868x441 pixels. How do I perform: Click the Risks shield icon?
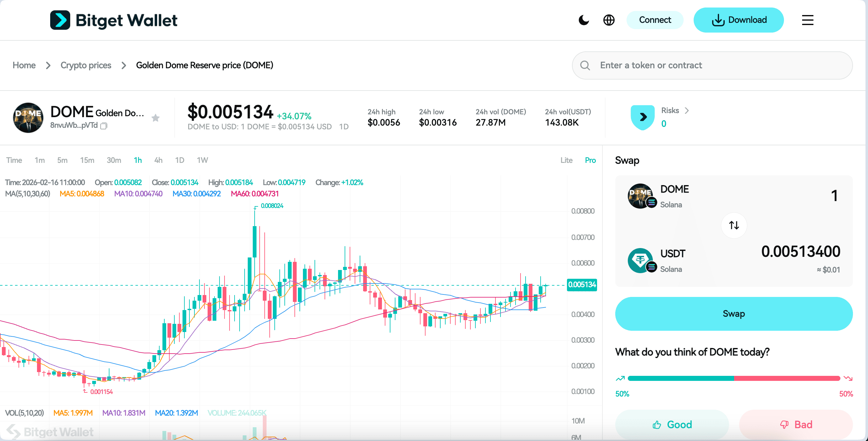(x=643, y=117)
